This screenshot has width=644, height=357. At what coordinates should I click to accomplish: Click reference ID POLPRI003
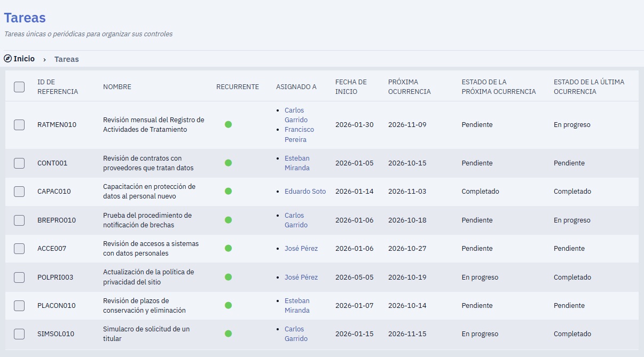tap(55, 277)
